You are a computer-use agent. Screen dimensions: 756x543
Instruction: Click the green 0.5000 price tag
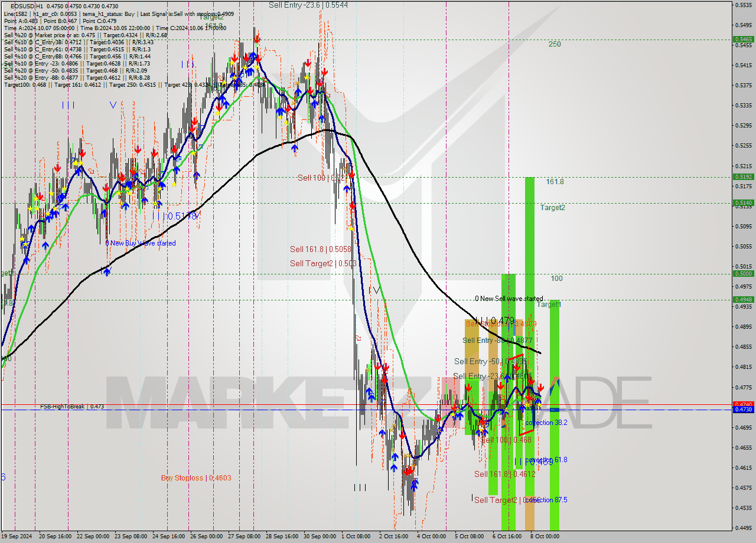pos(743,273)
